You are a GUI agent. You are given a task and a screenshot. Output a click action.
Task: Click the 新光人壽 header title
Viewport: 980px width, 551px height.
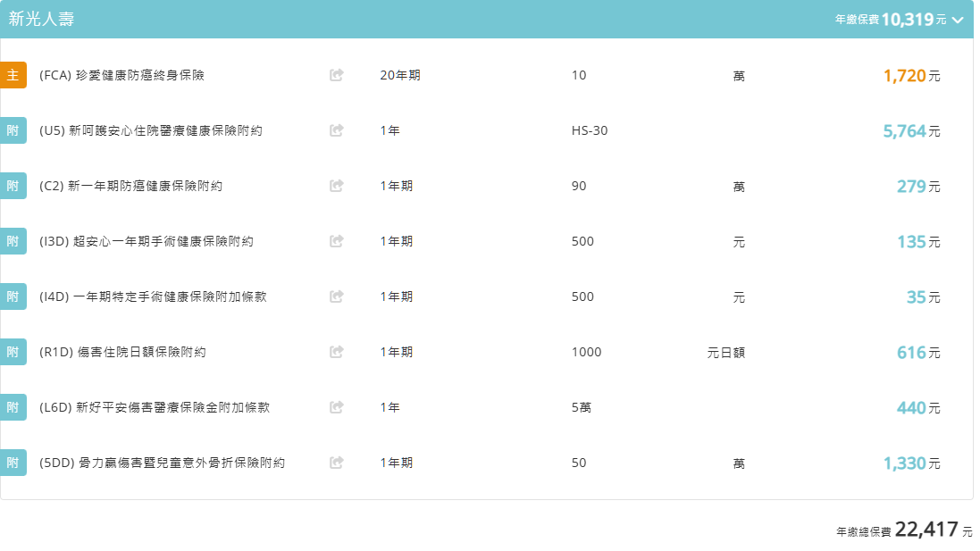41,20
